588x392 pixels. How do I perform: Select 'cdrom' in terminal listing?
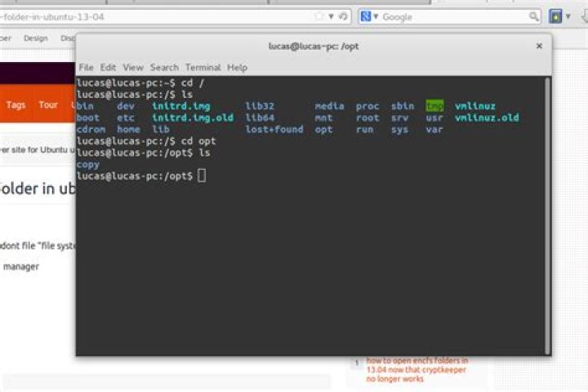tap(91, 129)
